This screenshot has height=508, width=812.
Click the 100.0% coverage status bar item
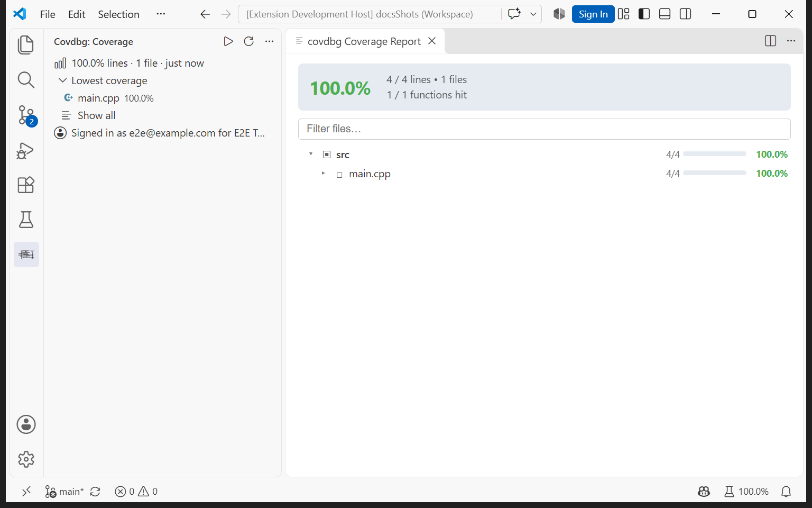[x=746, y=492]
